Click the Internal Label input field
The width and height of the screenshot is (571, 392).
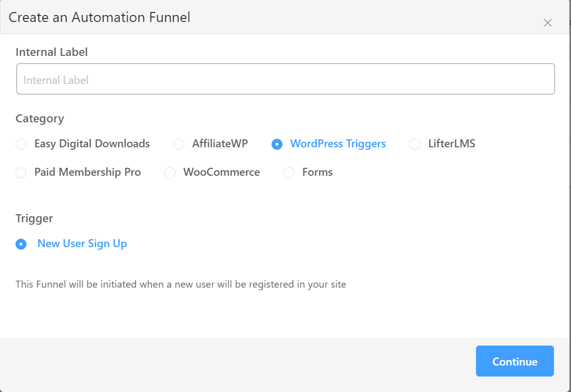pyautogui.click(x=285, y=79)
